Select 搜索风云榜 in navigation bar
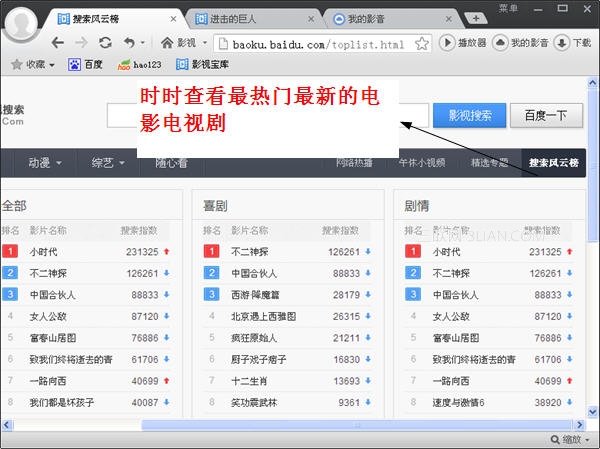Screen dimensions: 600x449 pos(553,163)
